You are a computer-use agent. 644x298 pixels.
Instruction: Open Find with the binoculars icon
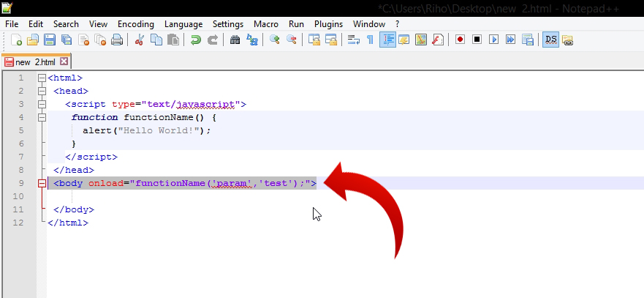pyautogui.click(x=235, y=40)
